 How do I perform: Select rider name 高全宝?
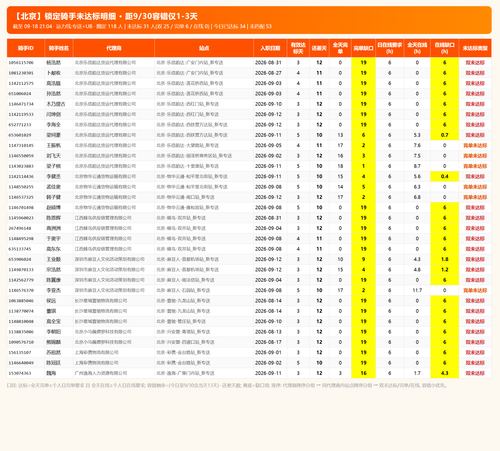pos(53,321)
